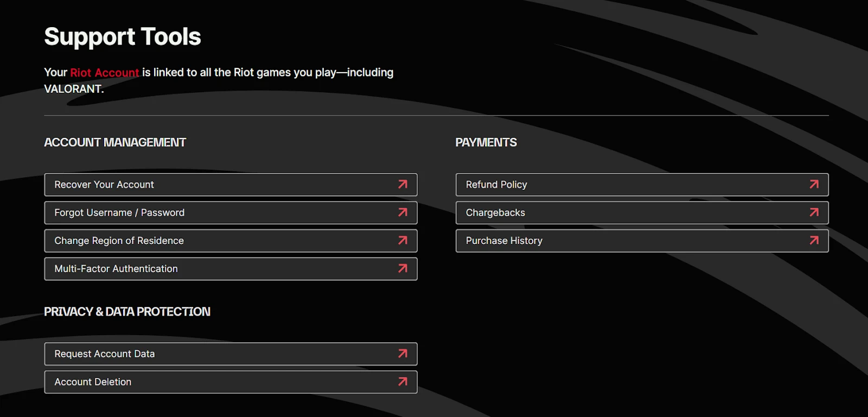Click arrow icon on Change Region of Residence
868x417 pixels.
tap(403, 240)
